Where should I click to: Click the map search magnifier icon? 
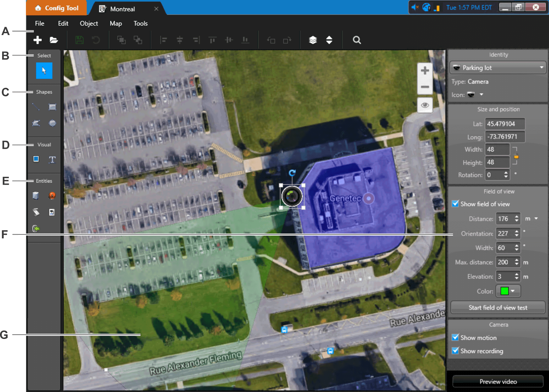click(x=357, y=40)
